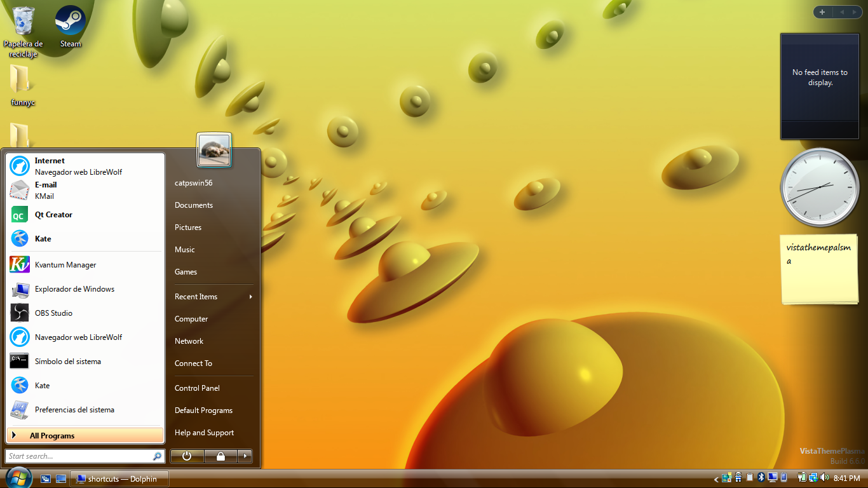Open the Internet LibreWolf pinned entry
868x488 pixels.
85,166
